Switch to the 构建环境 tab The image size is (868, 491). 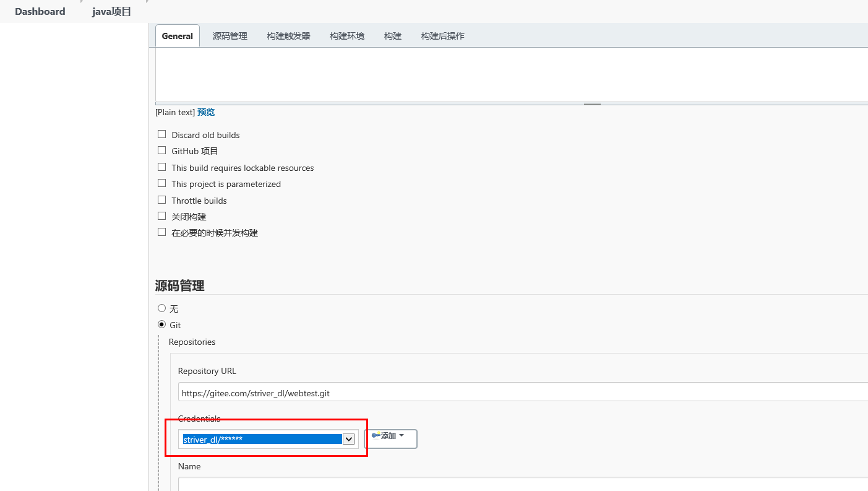(x=347, y=36)
